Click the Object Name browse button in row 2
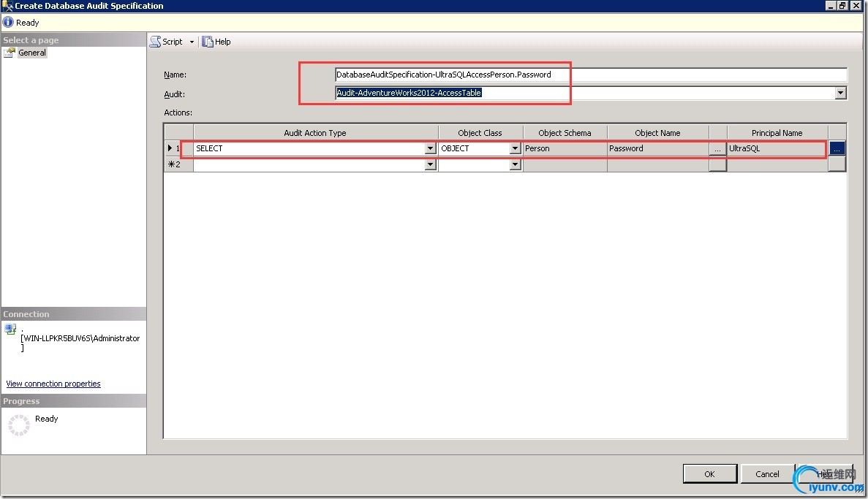 coord(717,164)
